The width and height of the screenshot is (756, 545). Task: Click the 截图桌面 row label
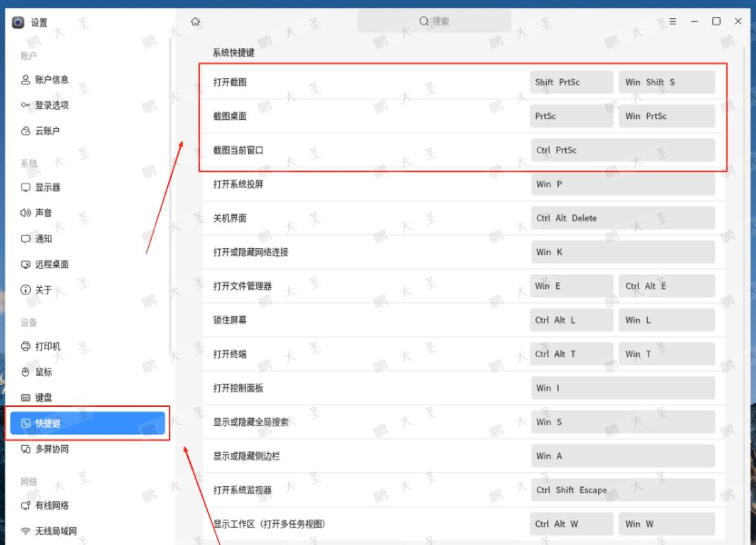[230, 116]
